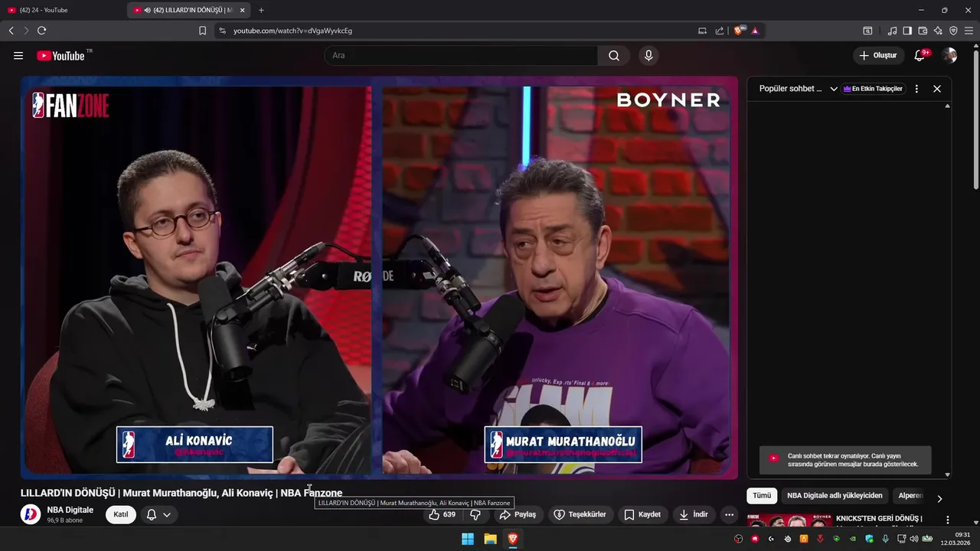The width and height of the screenshot is (980, 551).
Task: Click the tray microphone icon
Action: tap(885, 539)
